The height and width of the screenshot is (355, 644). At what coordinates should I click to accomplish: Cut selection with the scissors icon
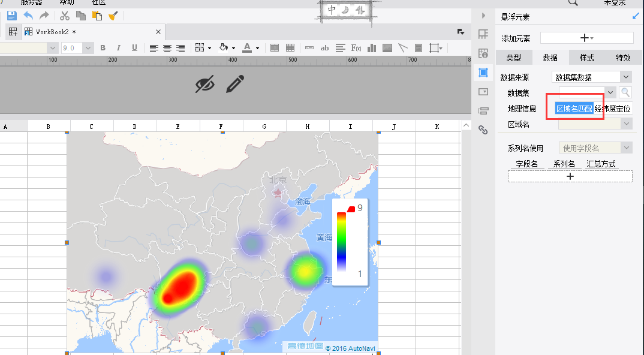[x=65, y=16]
